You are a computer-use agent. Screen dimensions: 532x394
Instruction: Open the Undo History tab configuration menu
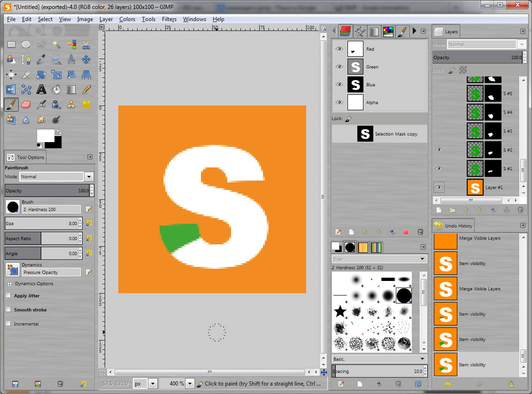523,225
